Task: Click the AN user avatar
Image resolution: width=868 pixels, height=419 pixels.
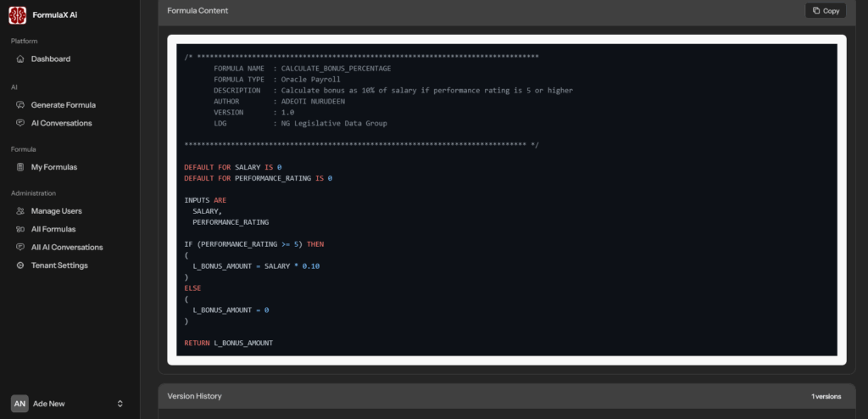Action: pyautogui.click(x=19, y=404)
